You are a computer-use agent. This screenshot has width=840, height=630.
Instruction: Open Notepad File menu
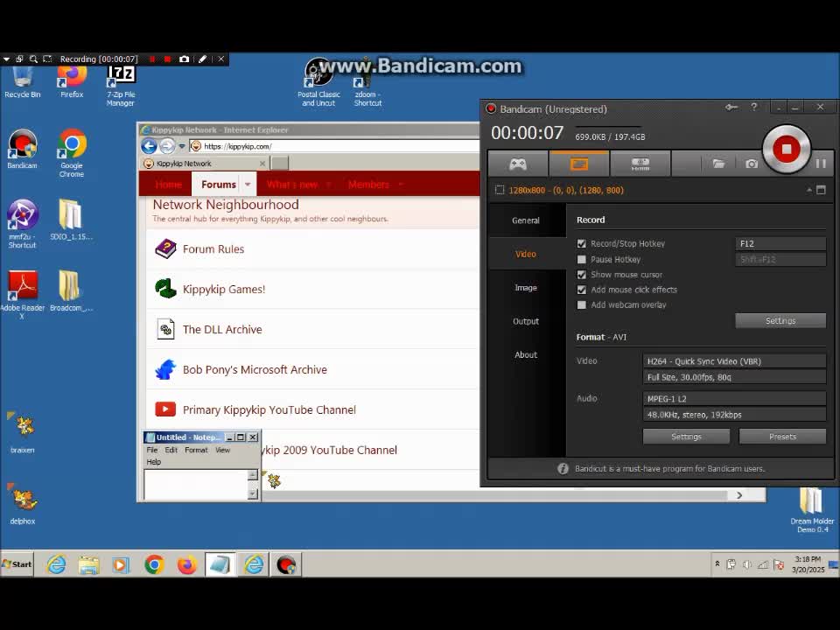click(x=152, y=450)
